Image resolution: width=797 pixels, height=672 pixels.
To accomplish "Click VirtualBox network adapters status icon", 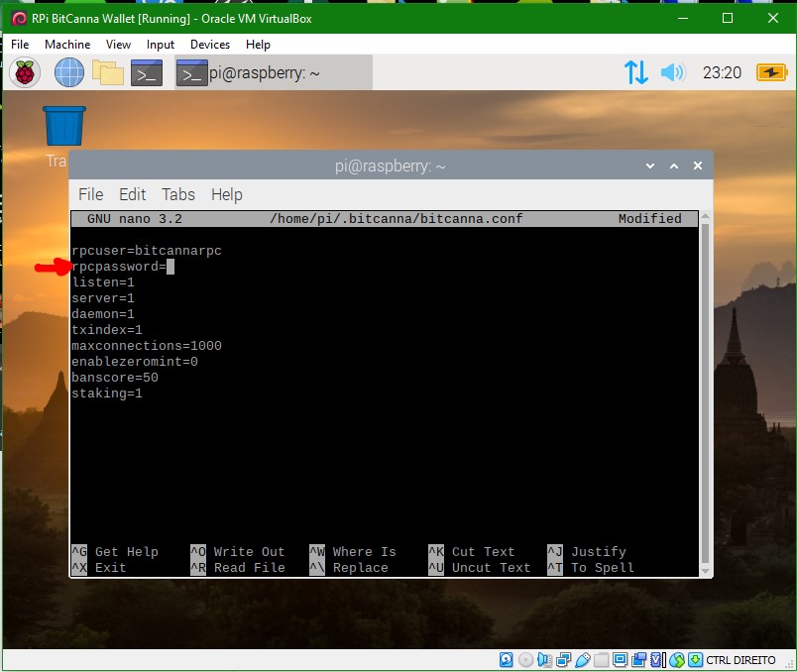I will (563, 660).
